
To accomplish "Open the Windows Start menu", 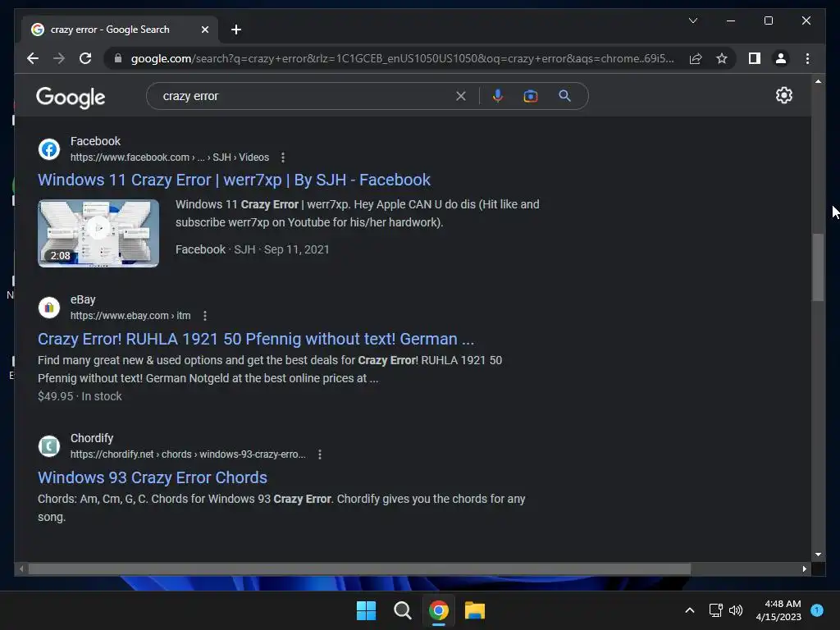I will pos(366,610).
